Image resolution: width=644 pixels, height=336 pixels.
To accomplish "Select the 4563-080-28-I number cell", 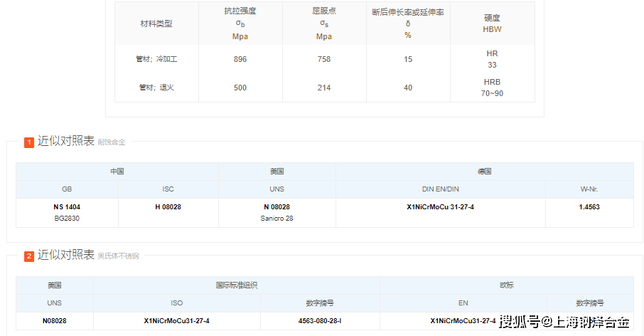I will (320, 321).
